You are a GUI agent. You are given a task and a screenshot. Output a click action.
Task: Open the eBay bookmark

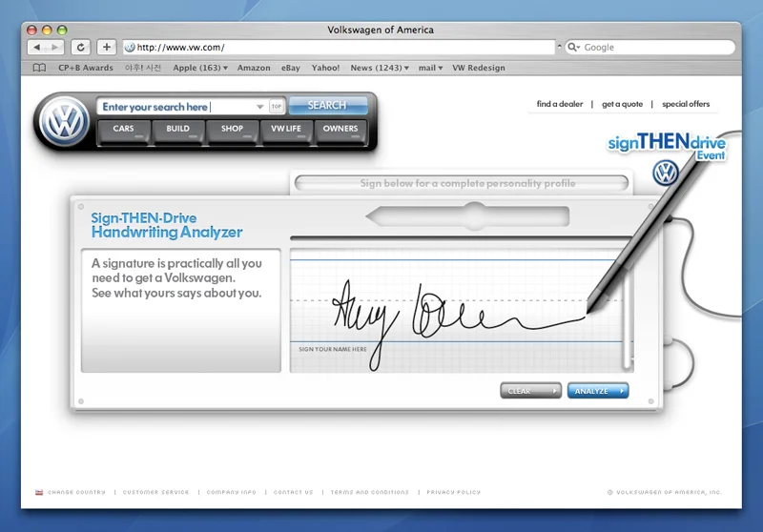tap(291, 68)
